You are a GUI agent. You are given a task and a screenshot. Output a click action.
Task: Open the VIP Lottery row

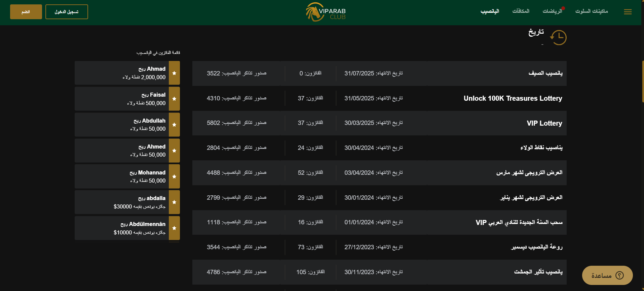(379, 123)
